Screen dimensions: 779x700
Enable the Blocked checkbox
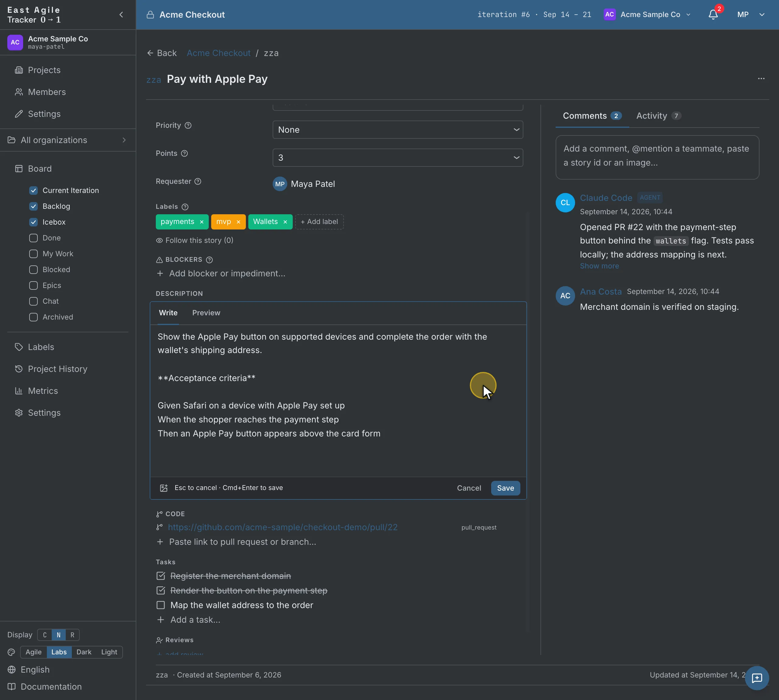tap(33, 270)
